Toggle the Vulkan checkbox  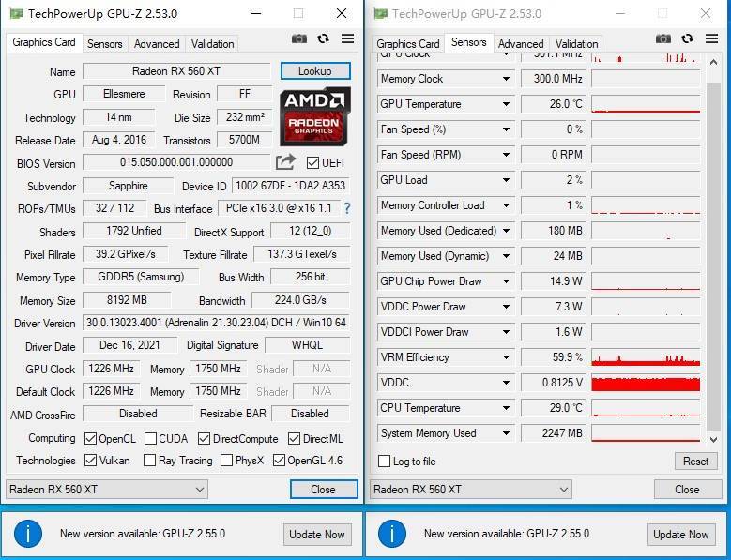[90, 461]
